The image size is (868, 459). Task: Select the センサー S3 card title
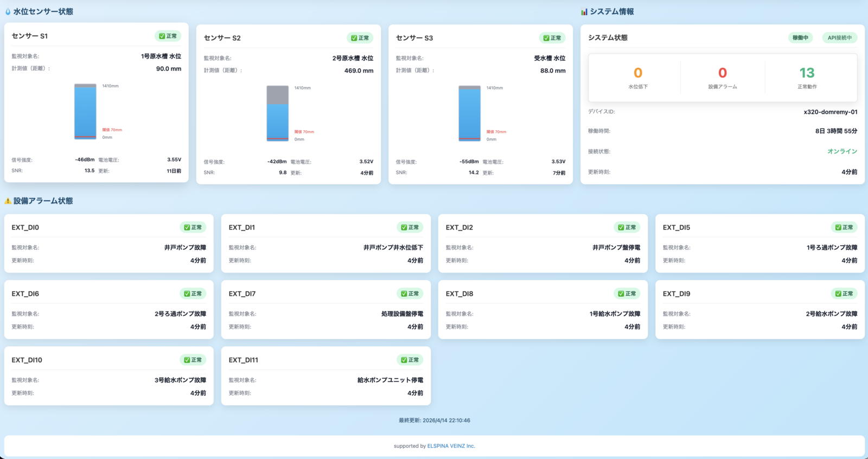click(x=414, y=38)
